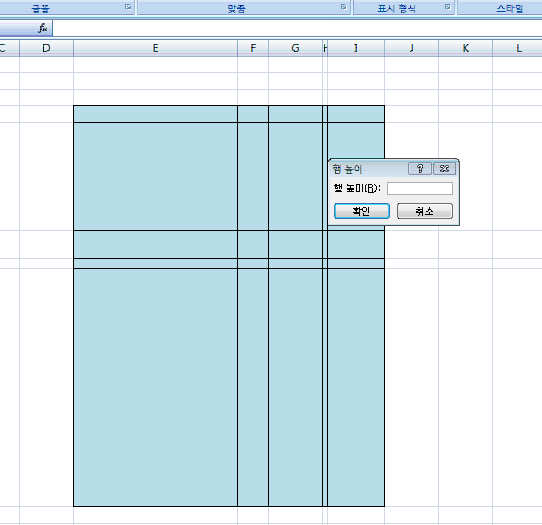The image size is (542, 525).
Task: Select column J header
Action: [411, 48]
